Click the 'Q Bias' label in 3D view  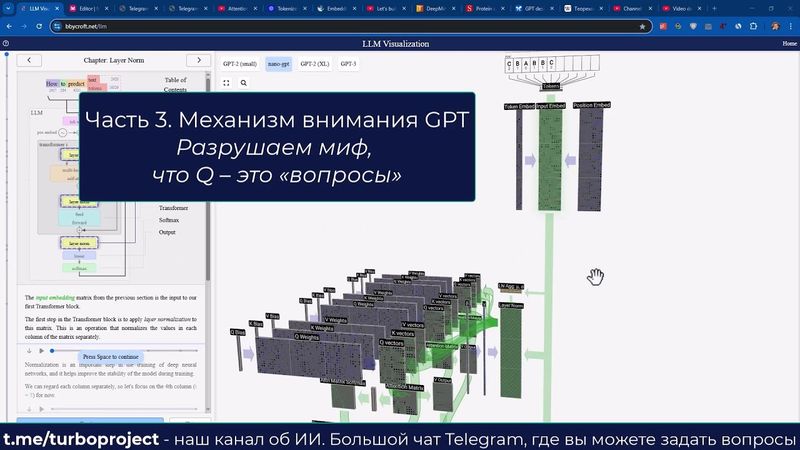(238, 332)
